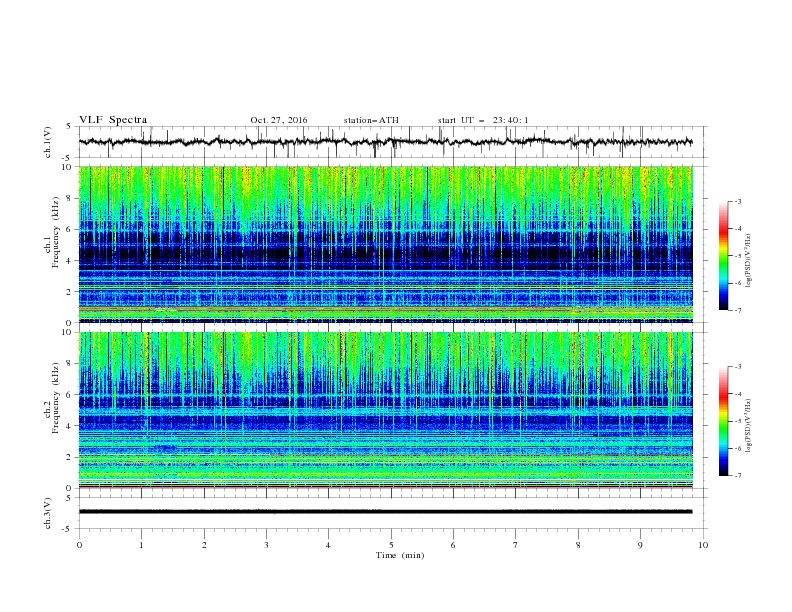Click the "station=ATH" header label

371,120
